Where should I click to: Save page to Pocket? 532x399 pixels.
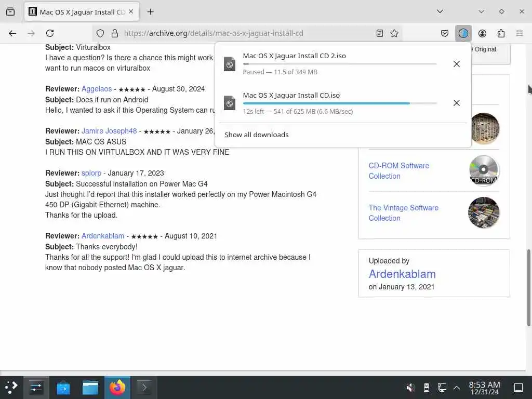point(445,33)
